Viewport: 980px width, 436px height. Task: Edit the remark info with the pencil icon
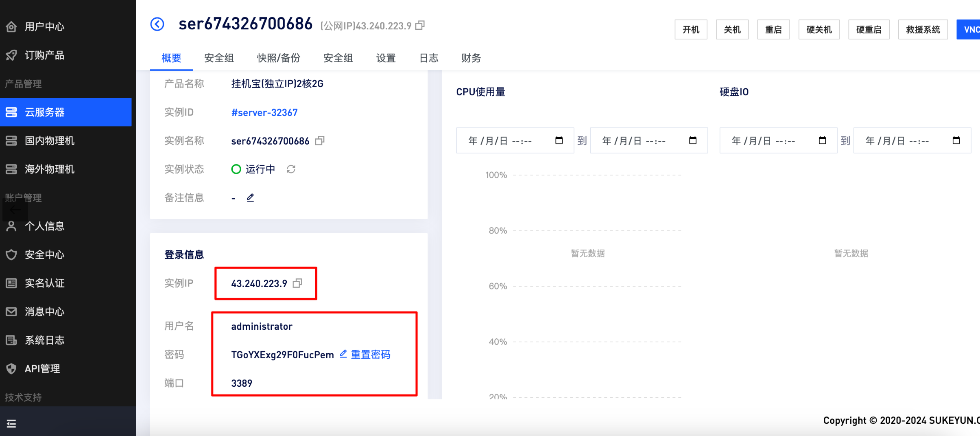tap(250, 198)
